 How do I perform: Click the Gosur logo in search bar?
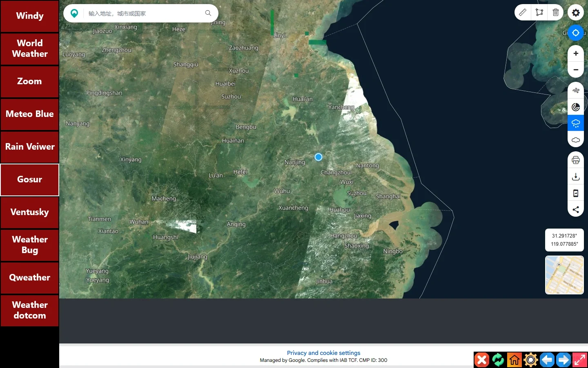point(74,13)
